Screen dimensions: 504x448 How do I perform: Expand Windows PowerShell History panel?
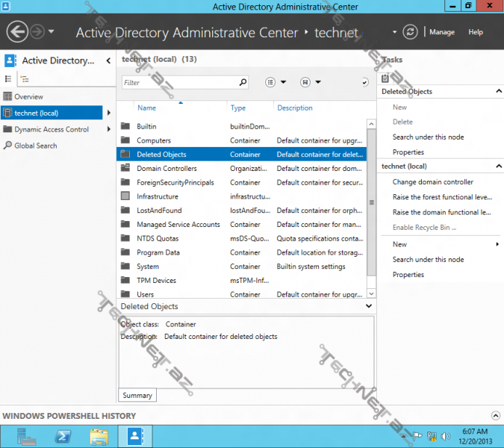[x=496, y=416]
